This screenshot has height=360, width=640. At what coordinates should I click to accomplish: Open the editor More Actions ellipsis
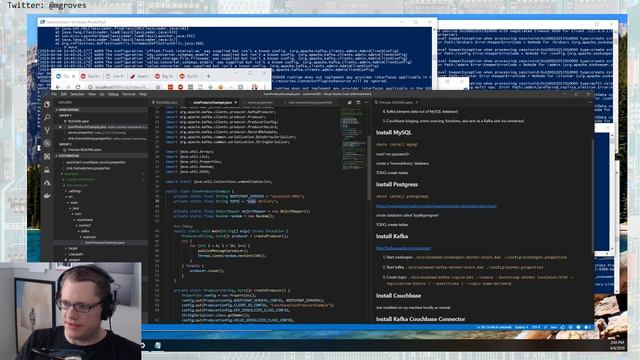click(366, 102)
